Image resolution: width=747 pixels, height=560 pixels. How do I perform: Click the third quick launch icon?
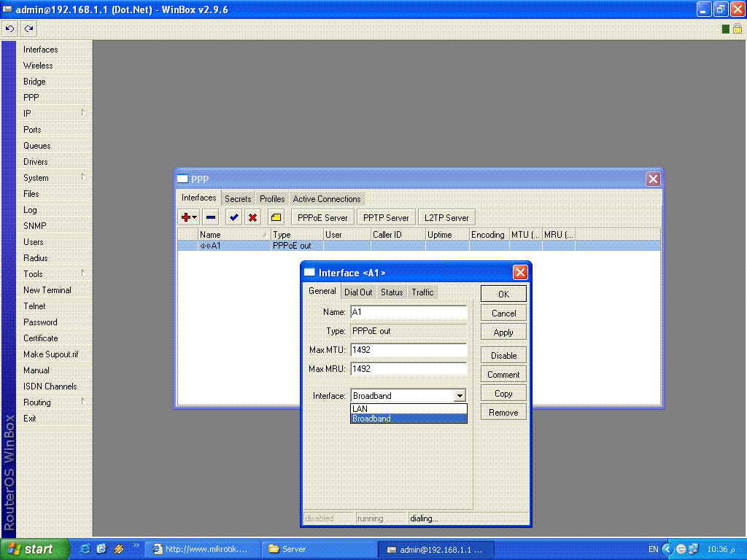(x=119, y=549)
